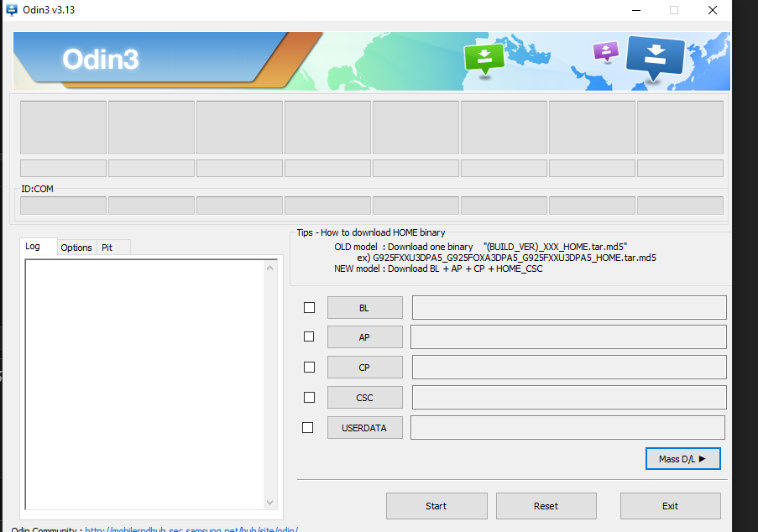The width and height of the screenshot is (758, 532).
Task: Click the log scrollbar down arrow
Action: (269, 503)
